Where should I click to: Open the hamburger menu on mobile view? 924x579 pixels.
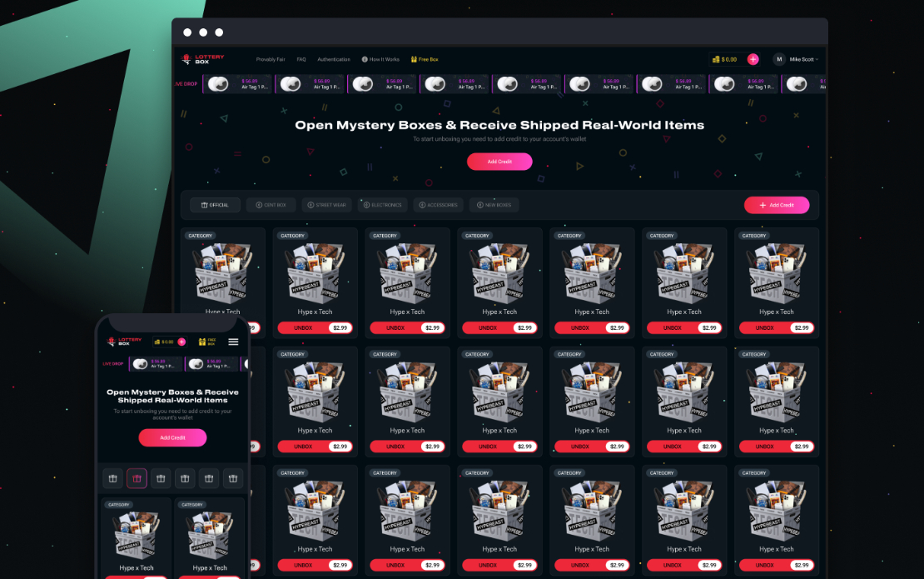point(233,342)
